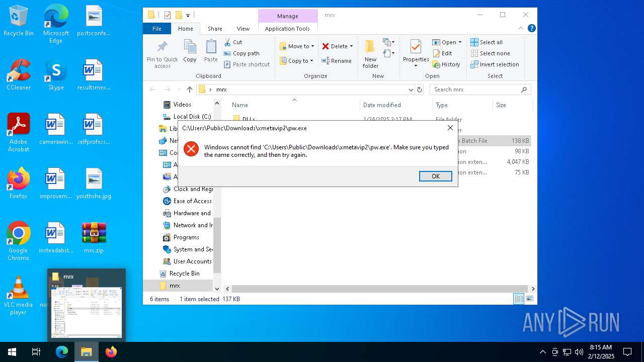
Task: Switch to details view layout icon
Action: (x=519, y=299)
